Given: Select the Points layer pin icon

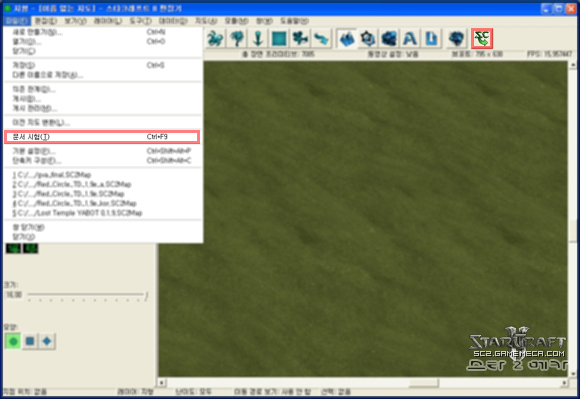Looking at the screenshot, I should coord(258,38).
